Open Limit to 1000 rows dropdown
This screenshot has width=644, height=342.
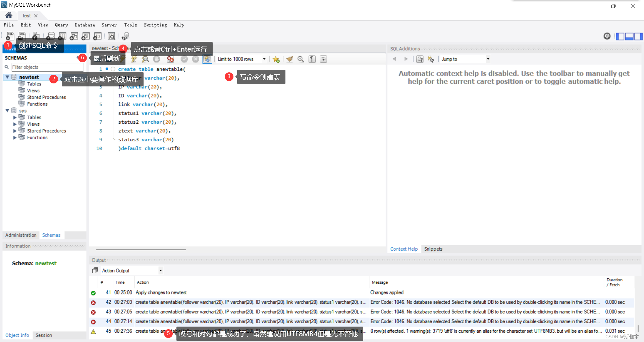click(264, 59)
